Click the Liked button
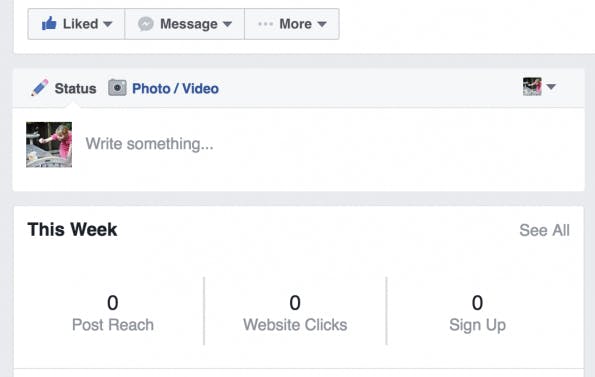Image resolution: width=595 pixels, height=377 pixels. click(76, 24)
